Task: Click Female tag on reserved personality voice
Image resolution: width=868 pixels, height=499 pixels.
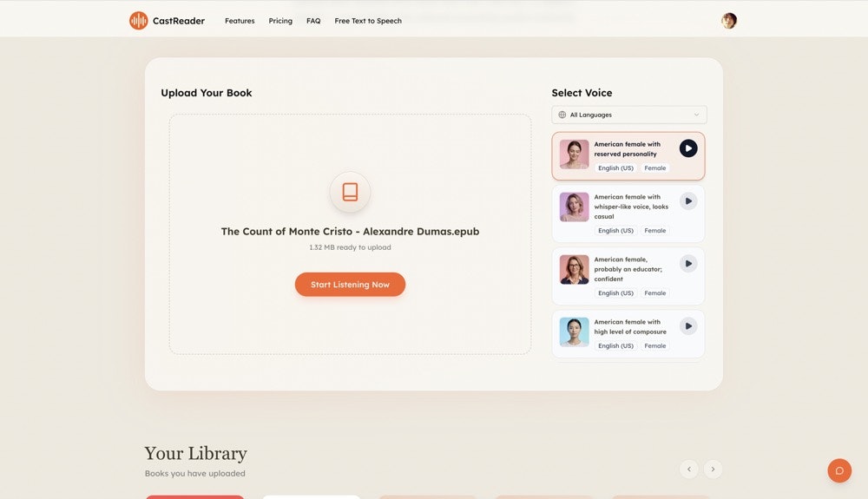Action: 654,167
